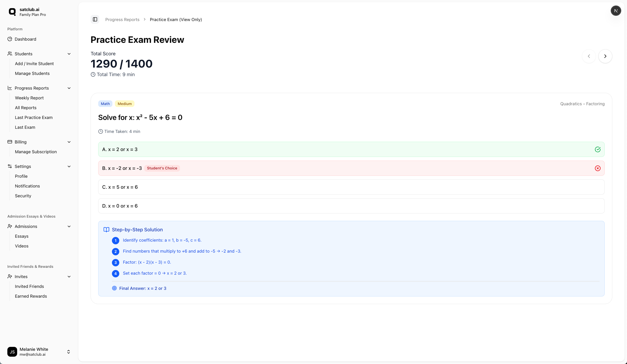Click the Billing card icon
The image size is (627, 364).
point(10,142)
